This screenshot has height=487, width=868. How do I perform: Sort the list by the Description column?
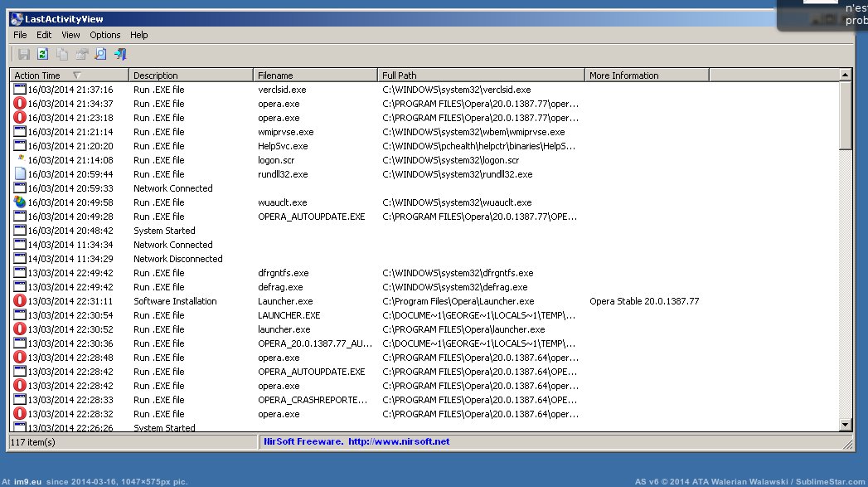point(190,75)
